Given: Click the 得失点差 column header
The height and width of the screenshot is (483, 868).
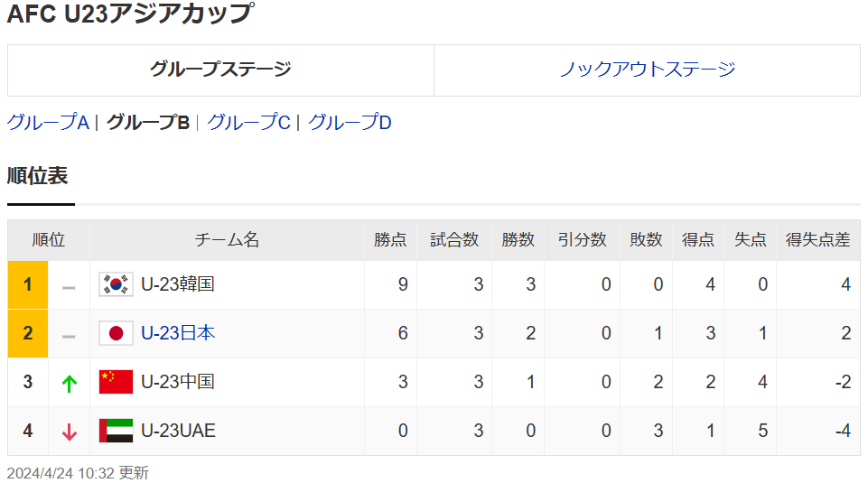Looking at the screenshot, I should (x=817, y=240).
